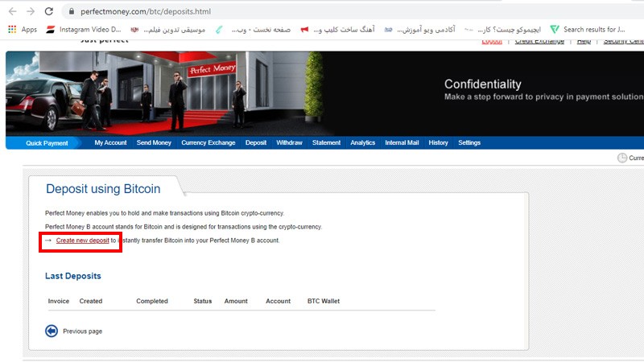Click the browser forward arrow
This screenshot has width=644, height=362.
tap(31, 11)
